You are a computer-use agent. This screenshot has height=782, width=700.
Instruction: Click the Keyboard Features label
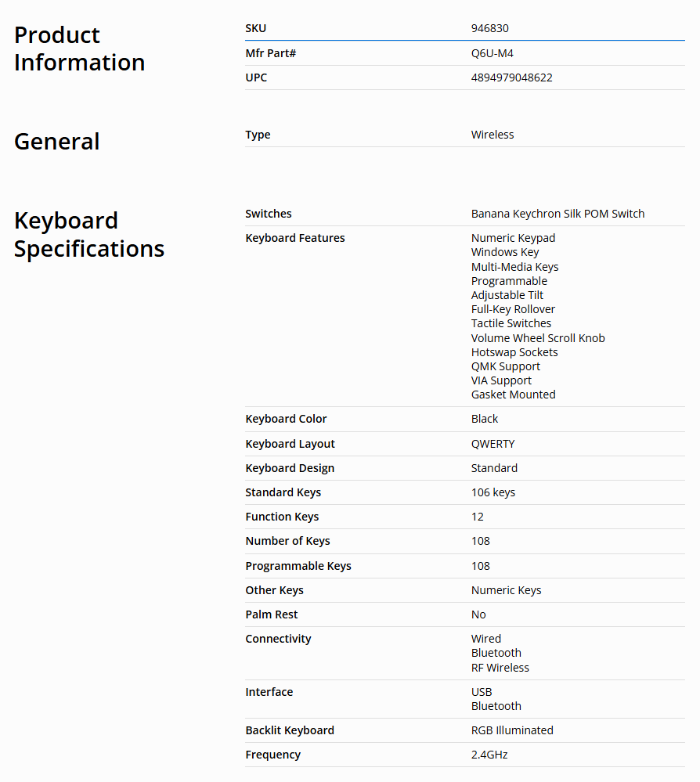[x=295, y=239]
